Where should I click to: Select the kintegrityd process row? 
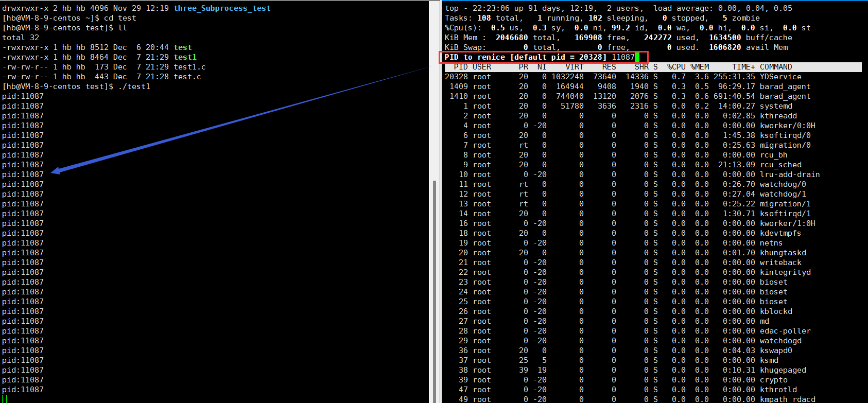coord(653,272)
